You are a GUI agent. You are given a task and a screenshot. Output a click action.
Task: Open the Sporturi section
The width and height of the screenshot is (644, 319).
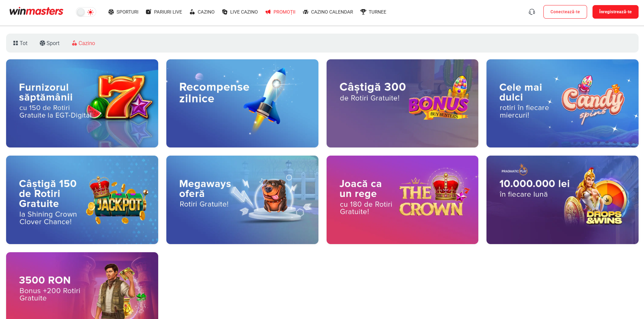(x=123, y=12)
